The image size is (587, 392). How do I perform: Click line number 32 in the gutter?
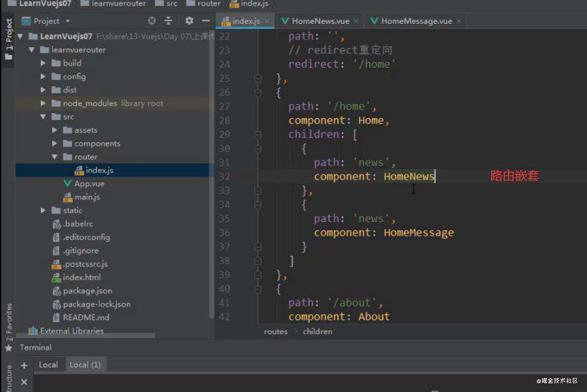[224, 177]
